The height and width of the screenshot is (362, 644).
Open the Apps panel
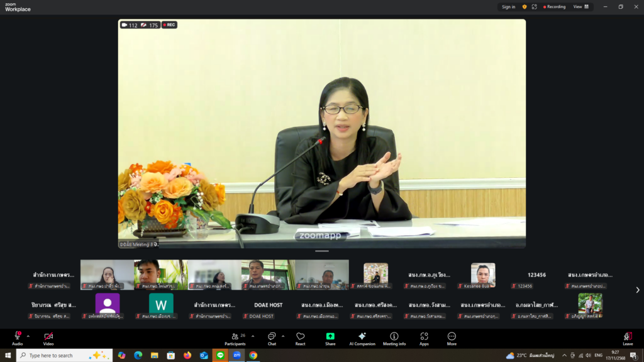[424, 337]
